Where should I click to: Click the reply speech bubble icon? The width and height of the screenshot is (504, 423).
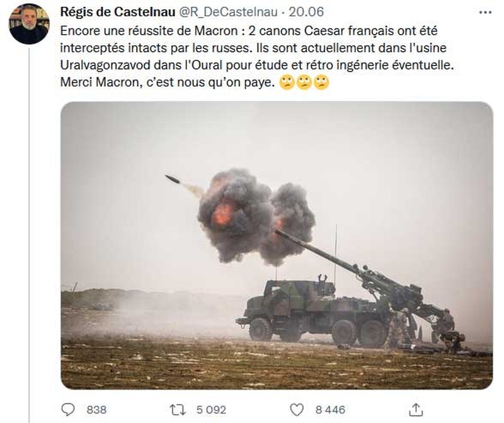[x=68, y=409]
